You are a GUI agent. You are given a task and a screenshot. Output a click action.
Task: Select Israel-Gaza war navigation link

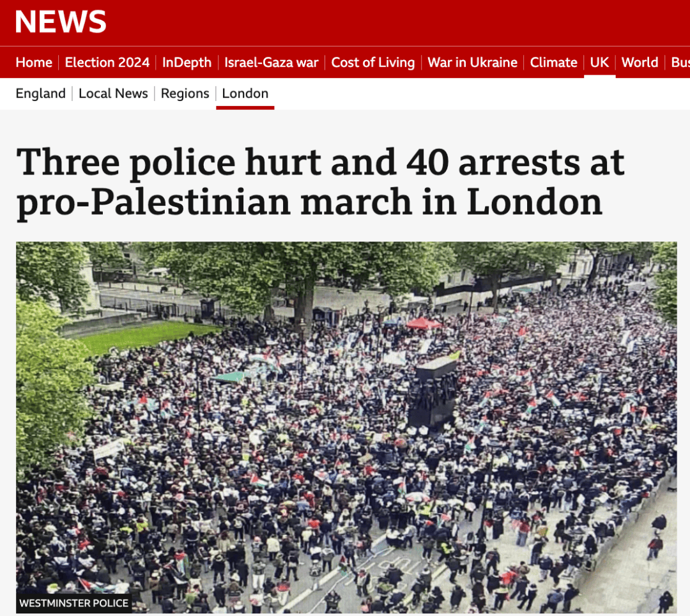(x=272, y=63)
